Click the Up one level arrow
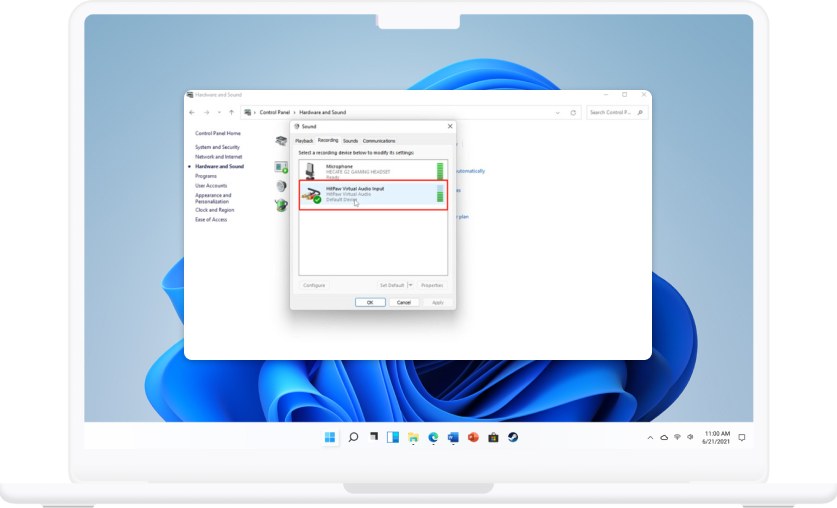The image size is (837, 508). click(x=232, y=112)
